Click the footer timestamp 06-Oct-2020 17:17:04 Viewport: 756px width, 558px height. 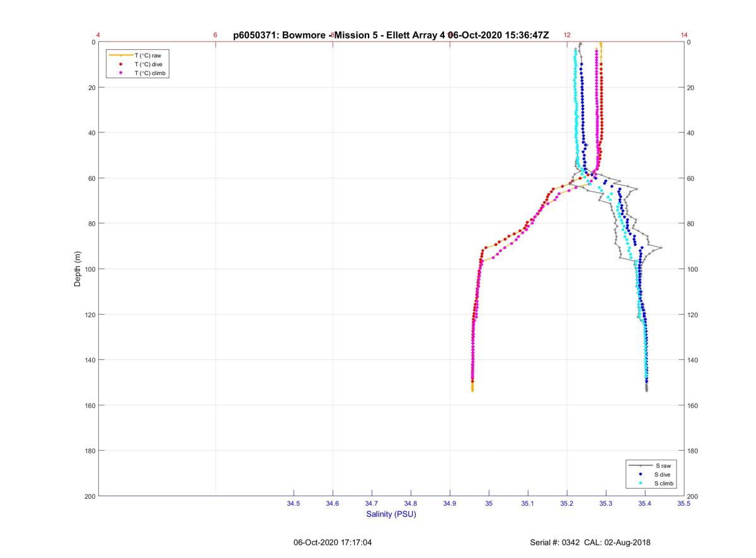click(333, 542)
